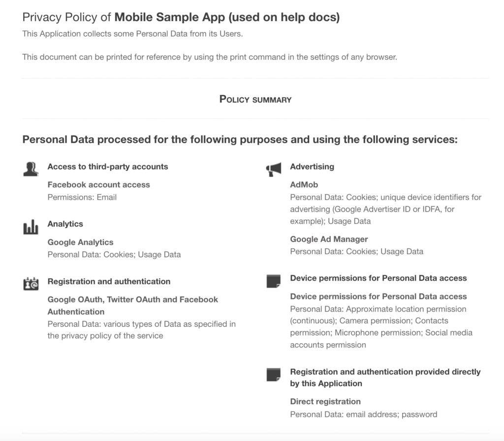Select the Policy Summary heading
Image resolution: width=504 pixels, height=441 pixels.
point(255,100)
